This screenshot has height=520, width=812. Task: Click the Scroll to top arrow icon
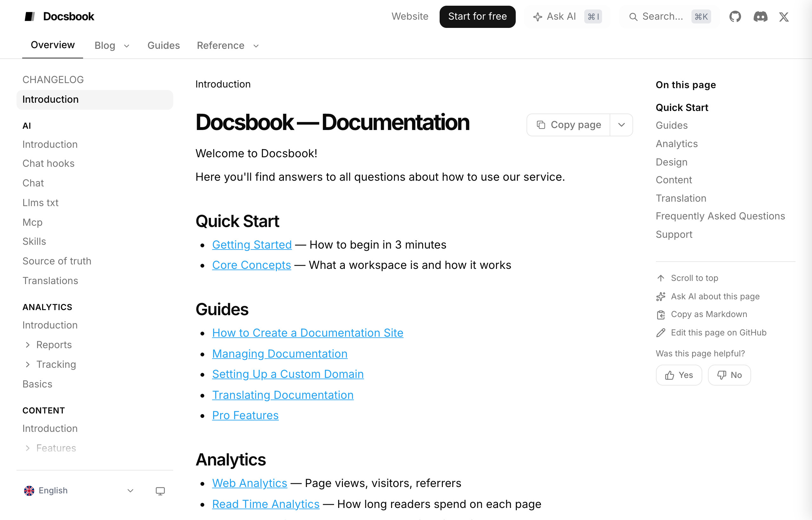pos(661,278)
